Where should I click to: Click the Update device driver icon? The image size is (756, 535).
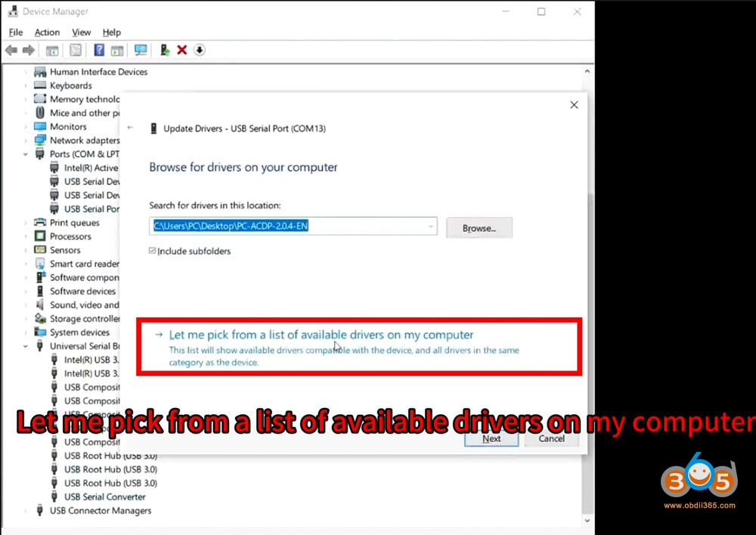tap(165, 51)
